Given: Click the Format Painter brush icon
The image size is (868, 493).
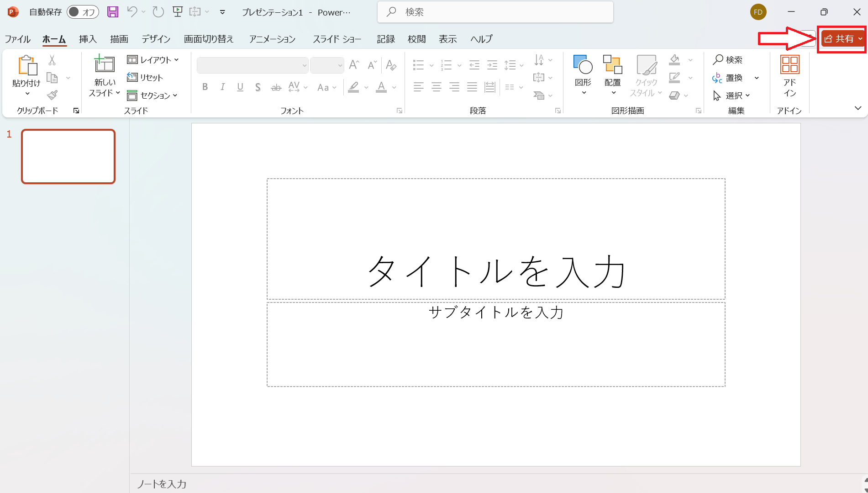Looking at the screenshot, I should tap(53, 95).
